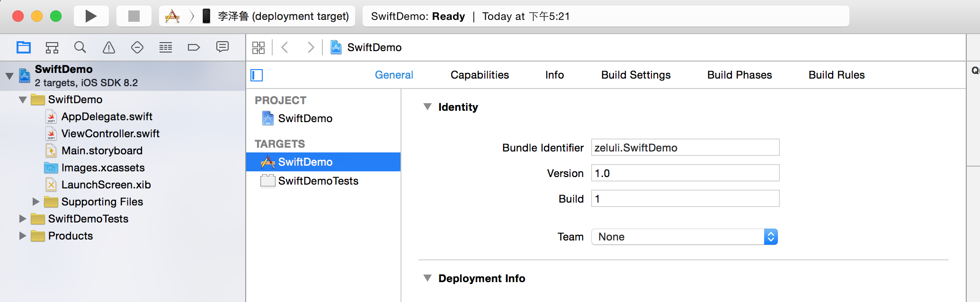Select SwiftDemo target under TARGETS

[323, 162]
